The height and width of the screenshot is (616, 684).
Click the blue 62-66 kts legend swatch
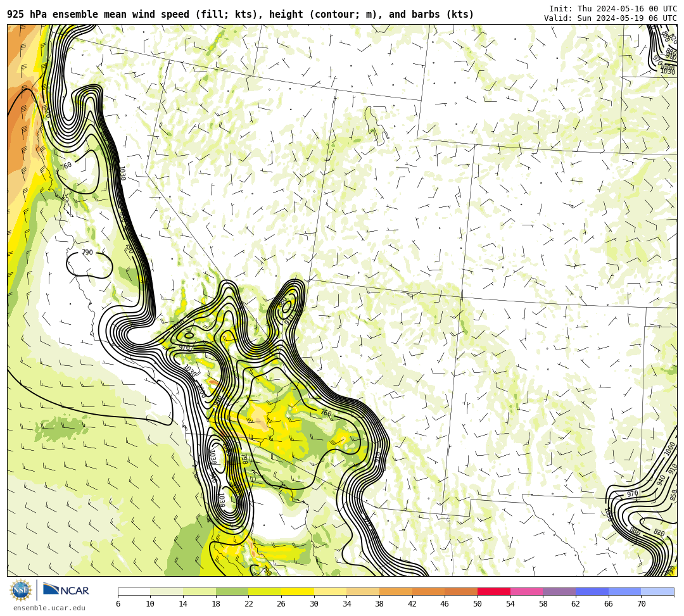[592, 591]
